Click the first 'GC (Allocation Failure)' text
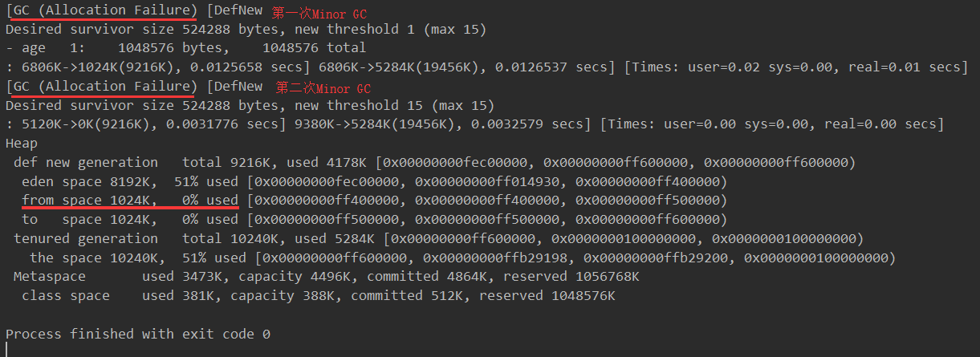This screenshot has width=980, height=357. [x=104, y=10]
